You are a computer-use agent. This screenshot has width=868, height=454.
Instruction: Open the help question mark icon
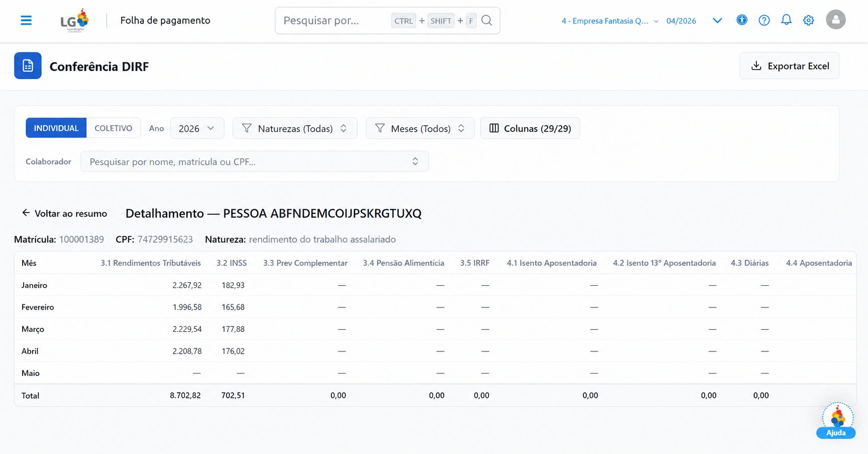tap(764, 21)
